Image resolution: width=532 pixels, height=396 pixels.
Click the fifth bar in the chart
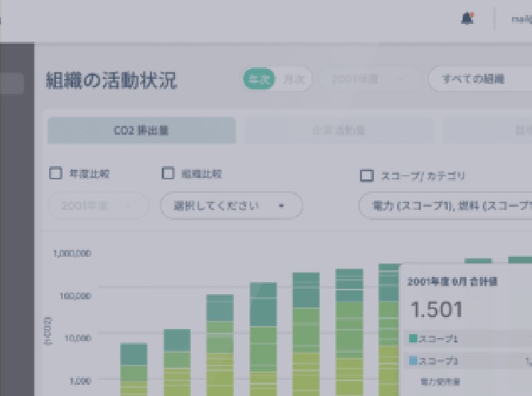coord(305,333)
